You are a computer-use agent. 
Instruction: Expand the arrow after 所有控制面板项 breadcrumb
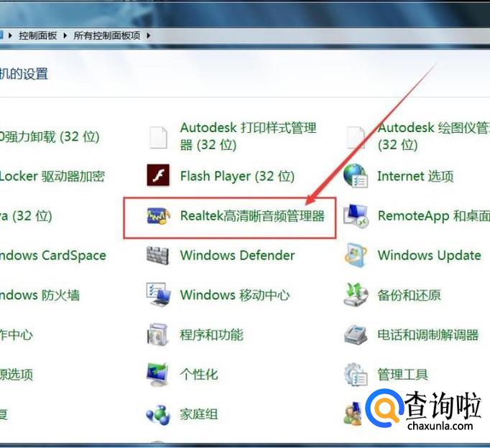(x=149, y=36)
